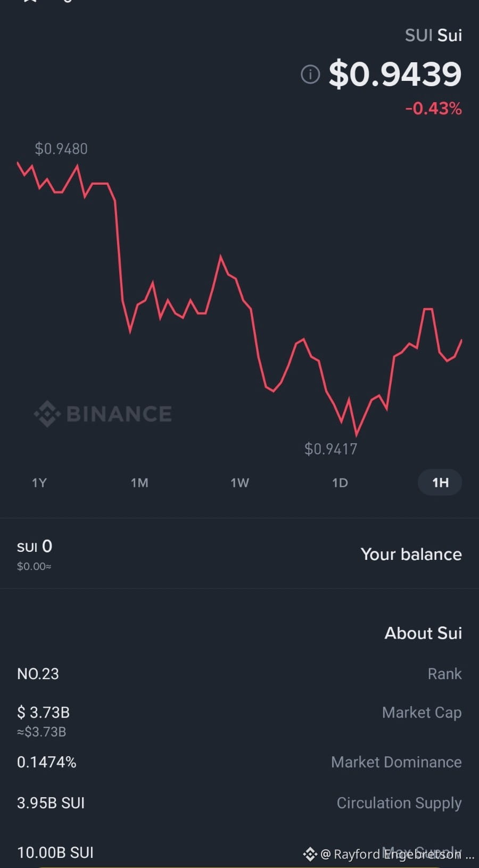This screenshot has width=479, height=868.
Task: Tap the red price line chart
Action: tap(240, 298)
